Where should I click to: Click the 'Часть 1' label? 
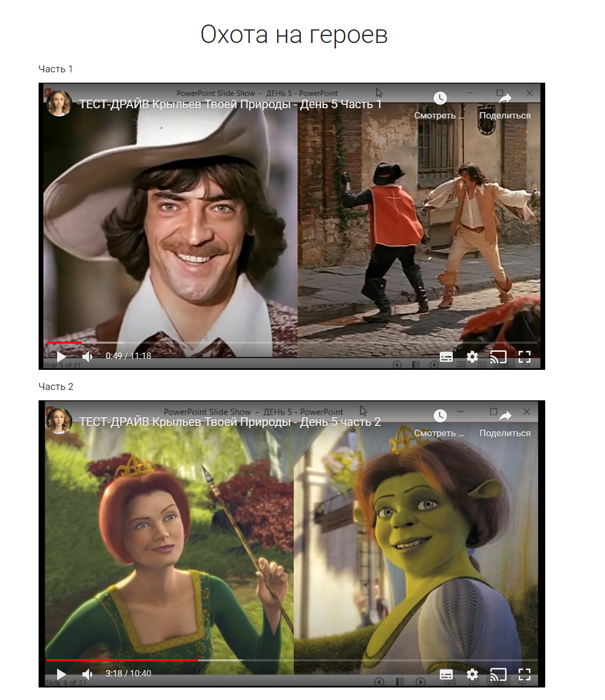(x=55, y=69)
